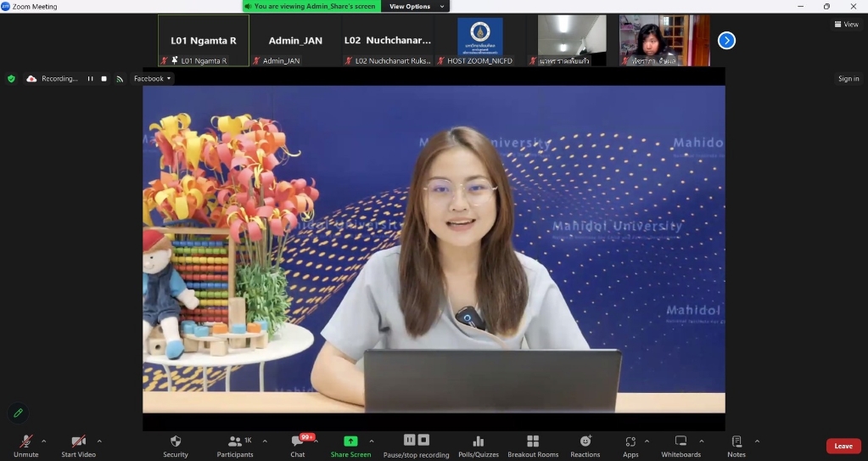Click the Unmute microphone icon
This screenshot has width=868, height=461.
25,441
